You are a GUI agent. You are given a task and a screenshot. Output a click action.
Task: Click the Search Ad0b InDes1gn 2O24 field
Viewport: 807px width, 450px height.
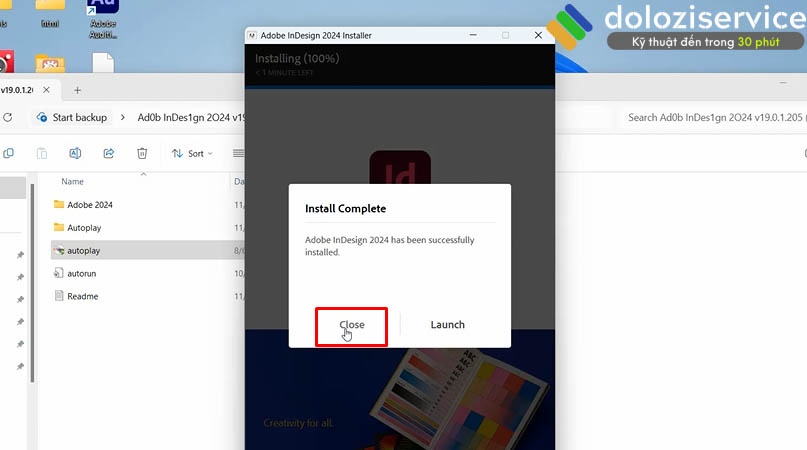click(713, 117)
